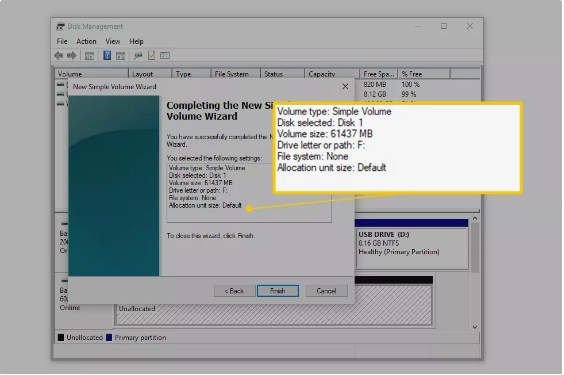This screenshot has height=375, width=564.
Task: Click 'Disk selected: Disk 1' in settings list
Action: (x=197, y=175)
